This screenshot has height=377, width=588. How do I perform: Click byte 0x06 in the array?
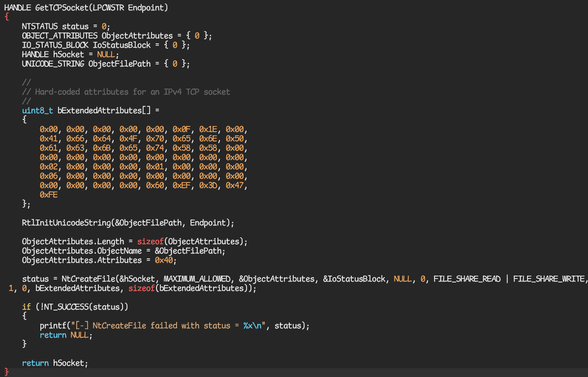point(49,176)
